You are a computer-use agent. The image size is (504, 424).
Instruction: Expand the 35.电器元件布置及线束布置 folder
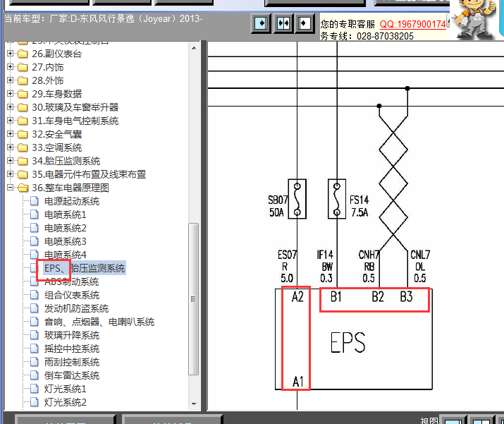pos(10,174)
